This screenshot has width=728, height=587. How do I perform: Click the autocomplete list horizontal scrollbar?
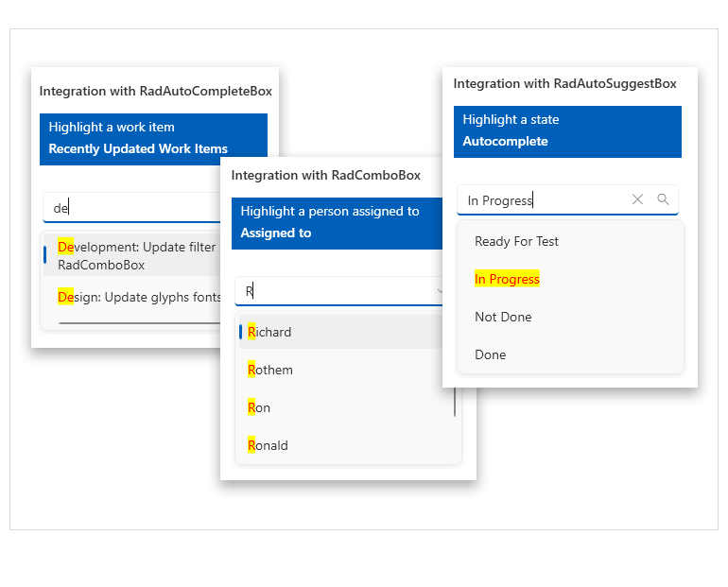tap(139, 322)
